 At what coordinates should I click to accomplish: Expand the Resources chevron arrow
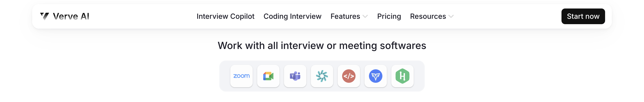click(451, 17)
